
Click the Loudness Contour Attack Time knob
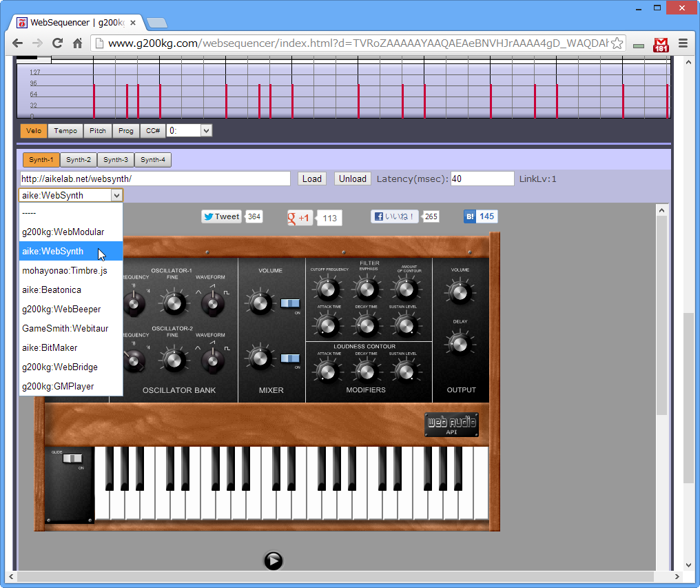coord(327,372)
